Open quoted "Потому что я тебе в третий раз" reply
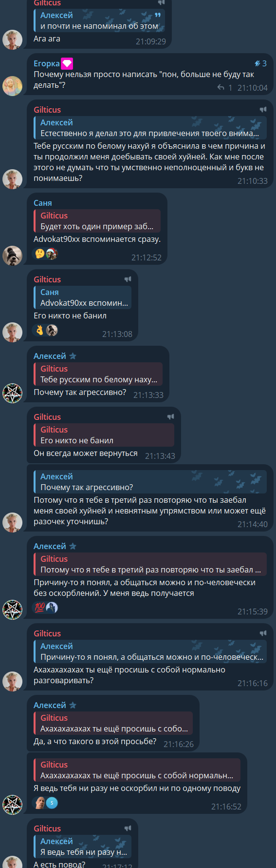Image resolution: width=276 pixels, height=868 pixels. (150, 564)
